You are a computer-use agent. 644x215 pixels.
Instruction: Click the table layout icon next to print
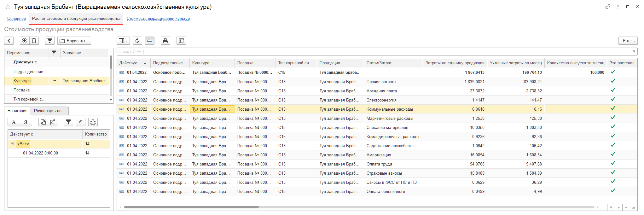tap(181, 41)
